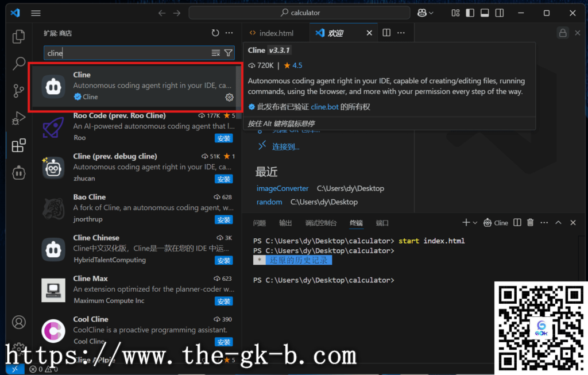Screen dimensions: 588x375
Task: Switch to the 端口 panel tab
Action: [382, 223]
